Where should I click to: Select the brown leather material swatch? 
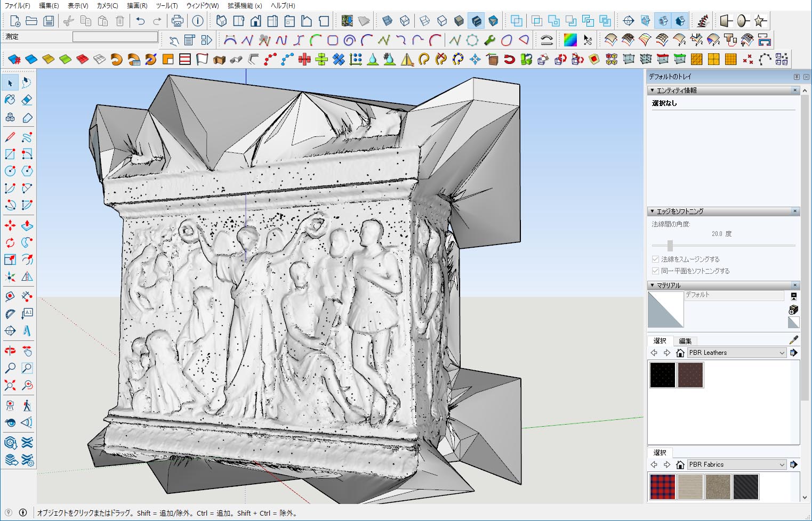tap(690, 375)
